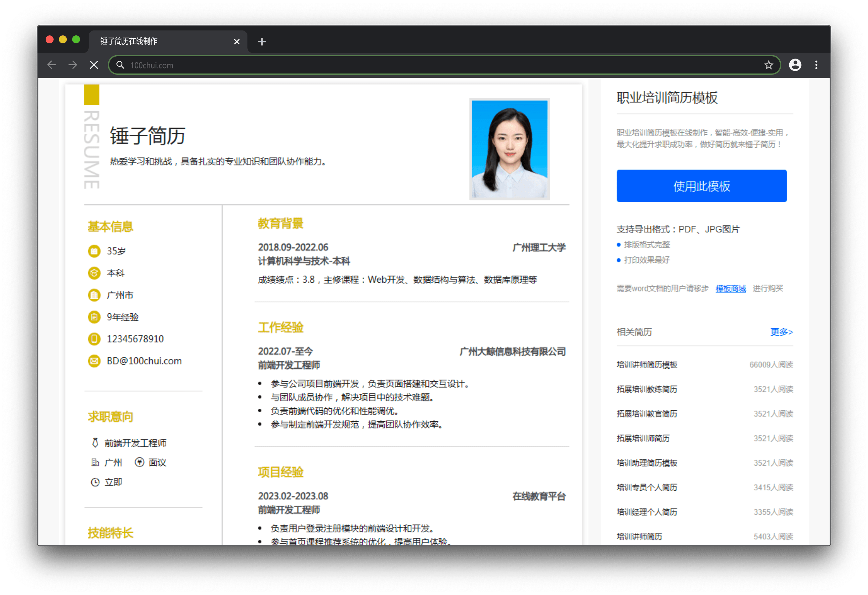The height and width of the screenshot is (595, 868).
Task: Click the 职业培训简历模板 title
Action: coord(667,98)
